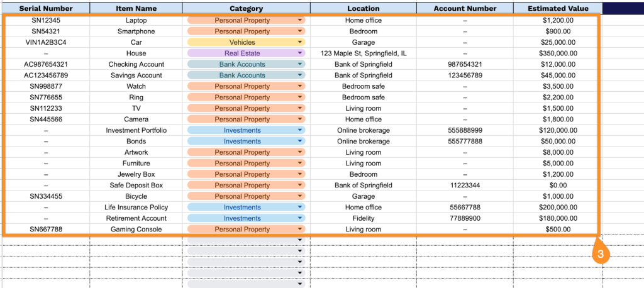This screenshot has height=288, width=644.
Task: Click the Location column header
Action: 363,8
